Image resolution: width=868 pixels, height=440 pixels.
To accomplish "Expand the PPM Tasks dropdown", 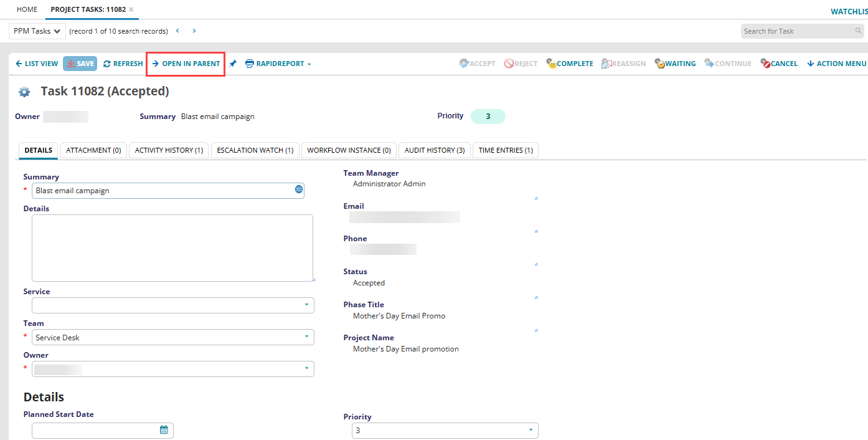I will point(37,31).
